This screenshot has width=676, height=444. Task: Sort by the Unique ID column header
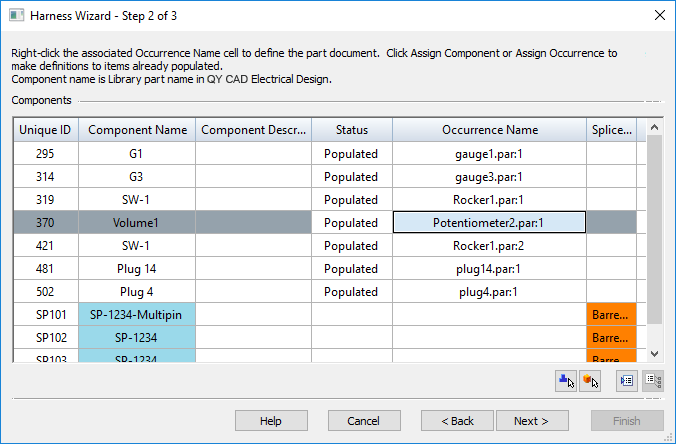pos(45,130)
